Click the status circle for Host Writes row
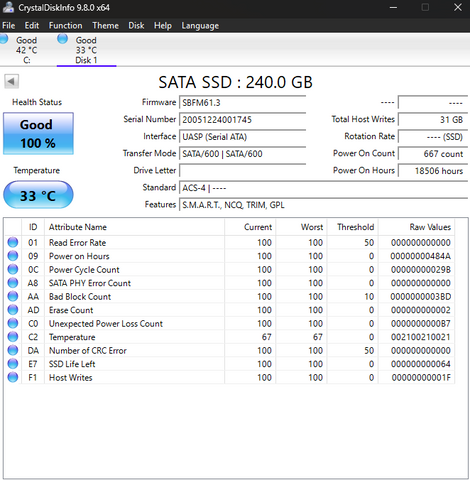The height and width of the screenshot is (480, 470). click(13, 377)
